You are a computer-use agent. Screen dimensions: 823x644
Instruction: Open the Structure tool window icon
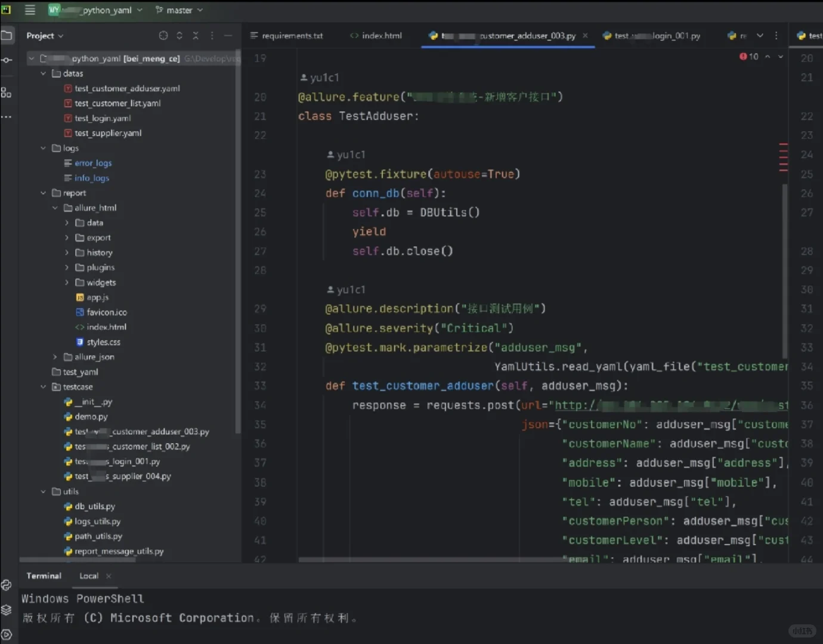pos(6,92)
